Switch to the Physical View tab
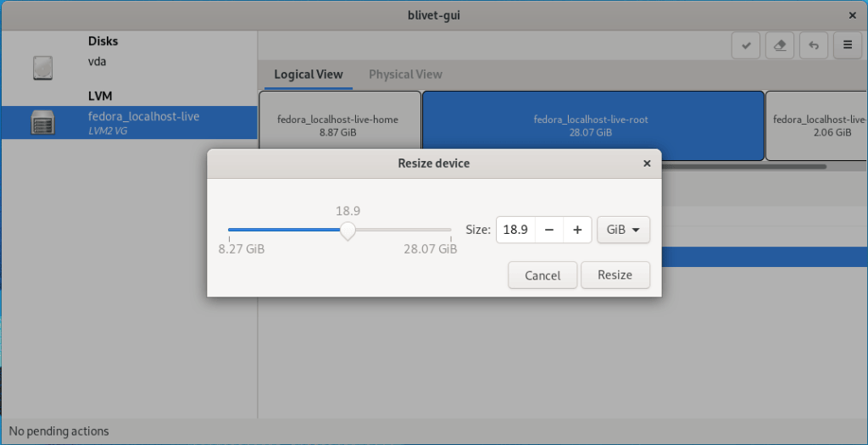Image resolution: width=868 pixels, height=445 pixels. pos(405,75)
